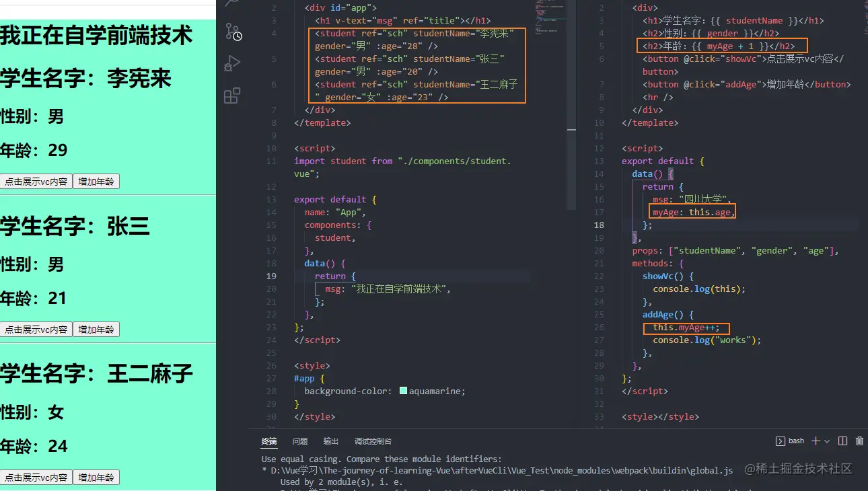Click the minimap of the left editor
Image resolution: width=868 pixels, height=491 pixels.
pos(550,17)
